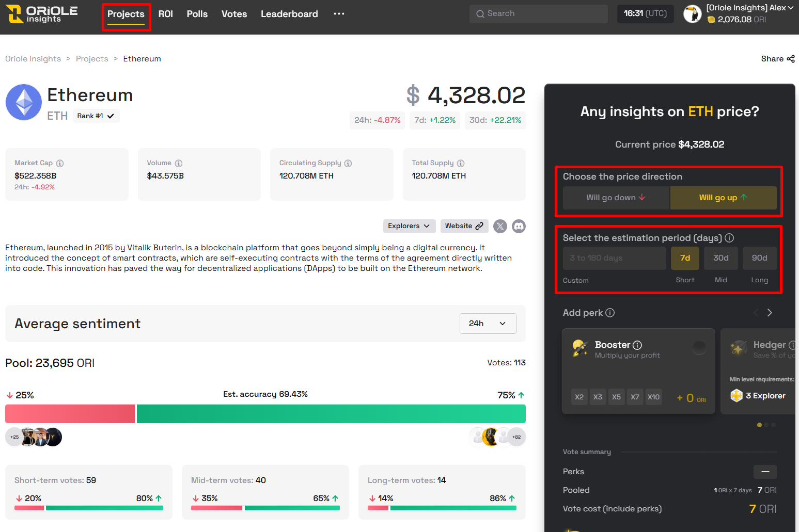Click the Website link button
The image size is (799, 532).
(464, 226)
